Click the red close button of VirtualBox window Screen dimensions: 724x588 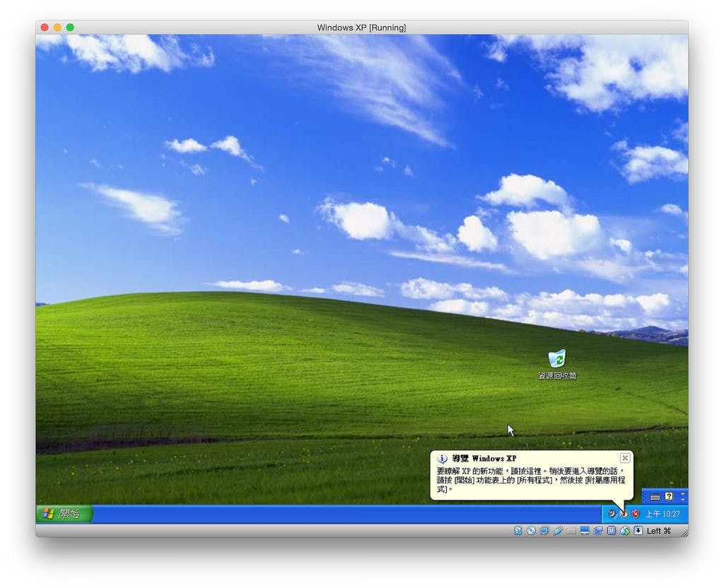(x=45, y=28)
